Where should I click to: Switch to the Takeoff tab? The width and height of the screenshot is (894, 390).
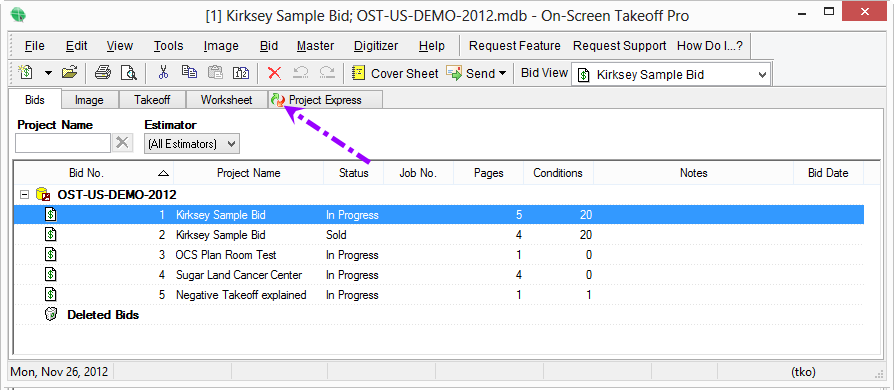point(152,100)
